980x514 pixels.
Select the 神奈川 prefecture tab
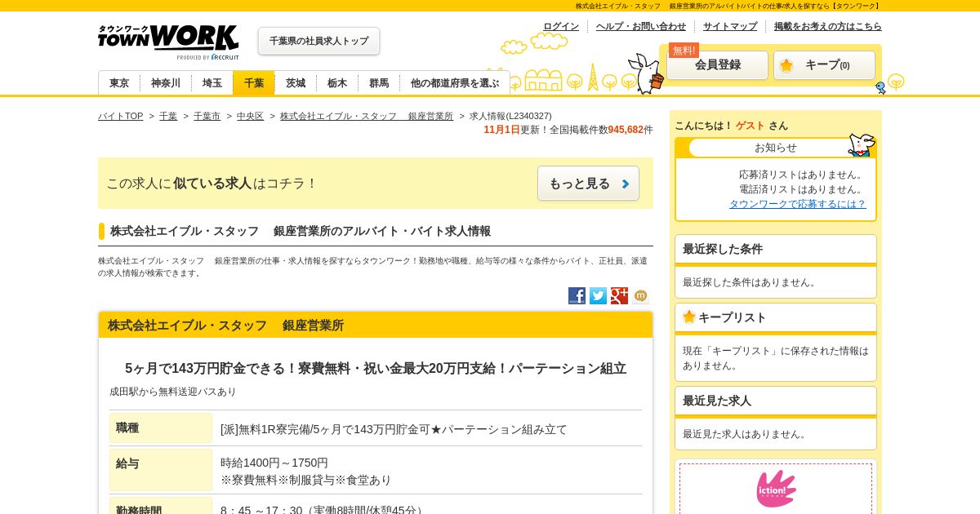click(x=166, y=83)
